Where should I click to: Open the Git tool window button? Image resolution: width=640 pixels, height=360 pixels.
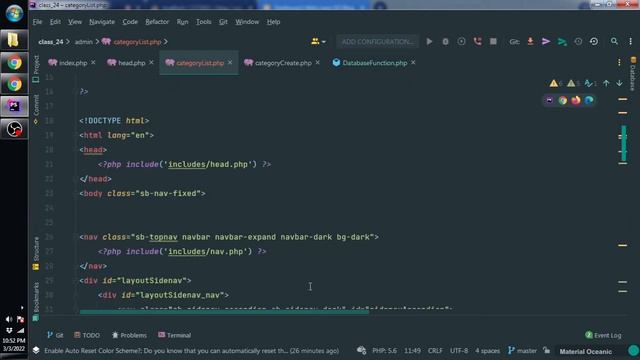click(x=55, y=335)
